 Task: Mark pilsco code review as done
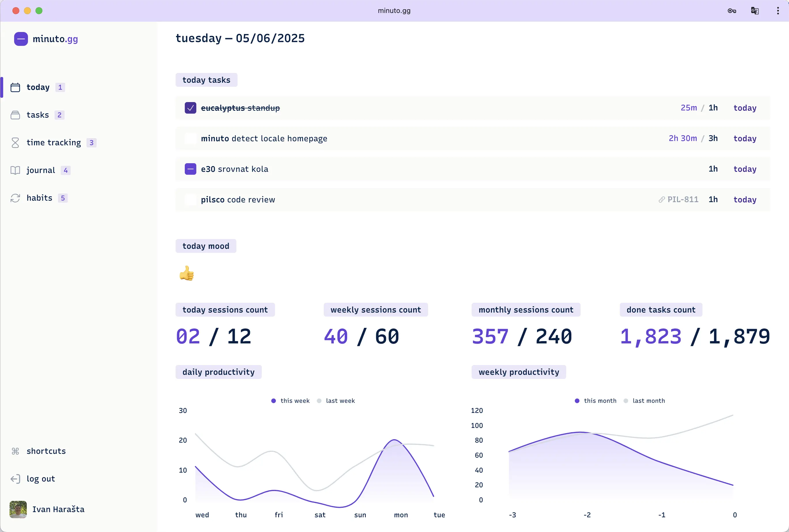click(190, 200)
